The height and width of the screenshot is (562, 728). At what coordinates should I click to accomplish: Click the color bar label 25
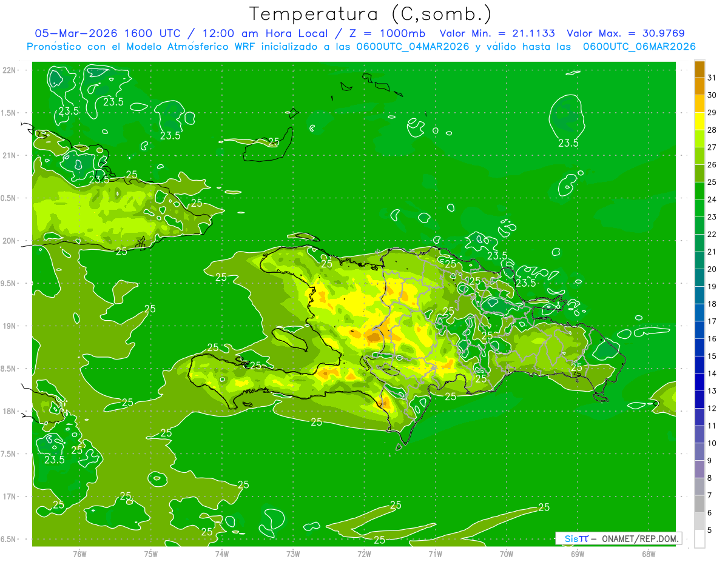pos(712,182)
